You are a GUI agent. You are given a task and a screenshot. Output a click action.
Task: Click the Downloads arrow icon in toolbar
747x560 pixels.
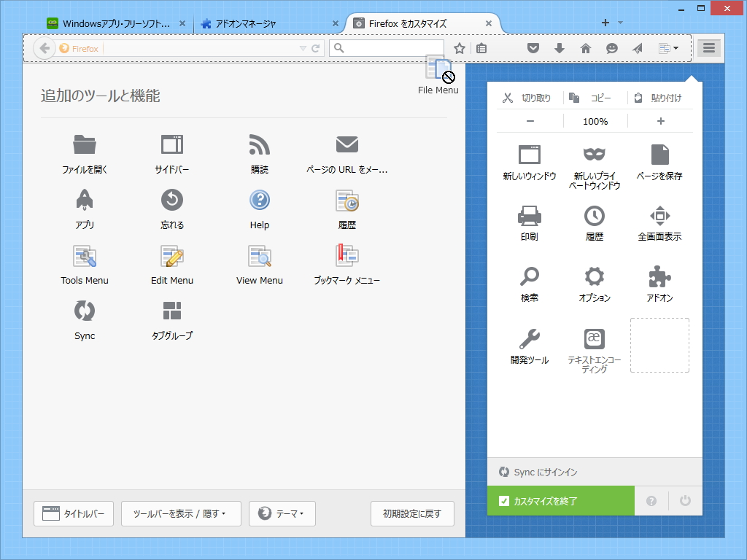click(560, 48)
